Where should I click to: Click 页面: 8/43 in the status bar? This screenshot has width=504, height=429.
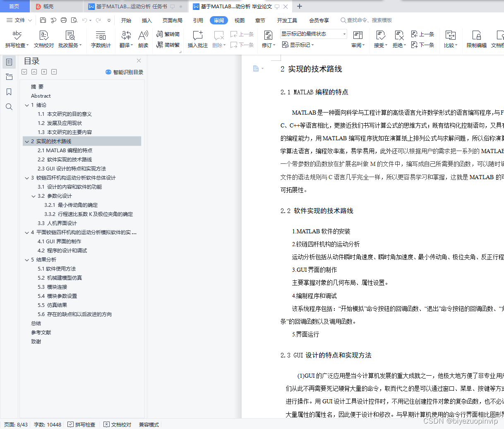16,424
